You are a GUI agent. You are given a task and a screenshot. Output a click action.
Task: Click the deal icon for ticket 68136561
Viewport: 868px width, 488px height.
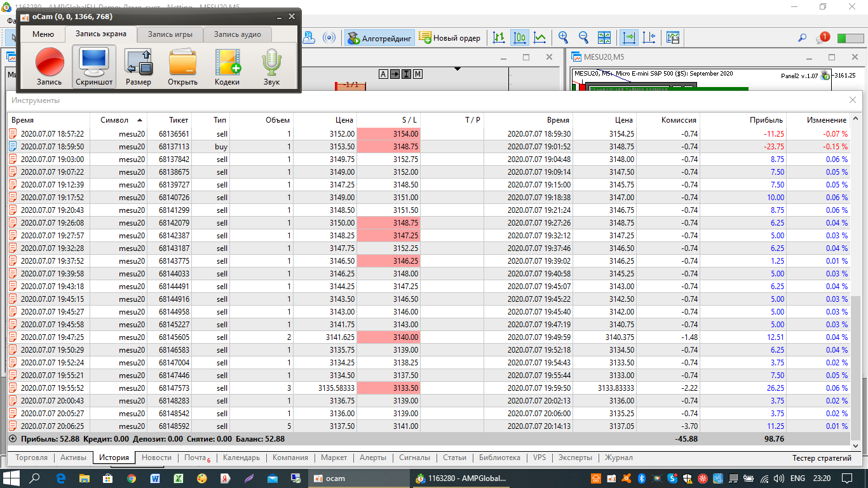coord(13,134)
